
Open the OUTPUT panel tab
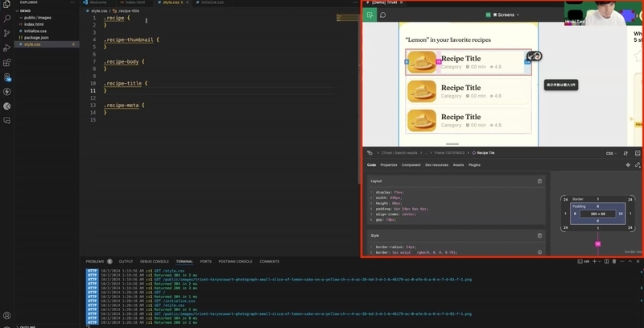pos(126,261)
